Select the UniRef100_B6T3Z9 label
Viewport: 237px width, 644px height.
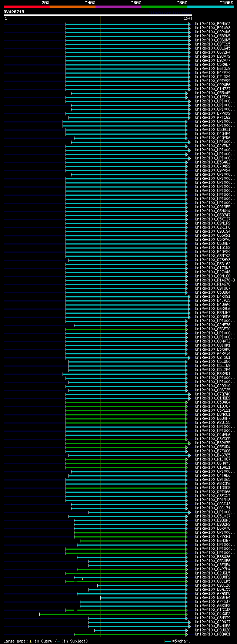point(213,68)
